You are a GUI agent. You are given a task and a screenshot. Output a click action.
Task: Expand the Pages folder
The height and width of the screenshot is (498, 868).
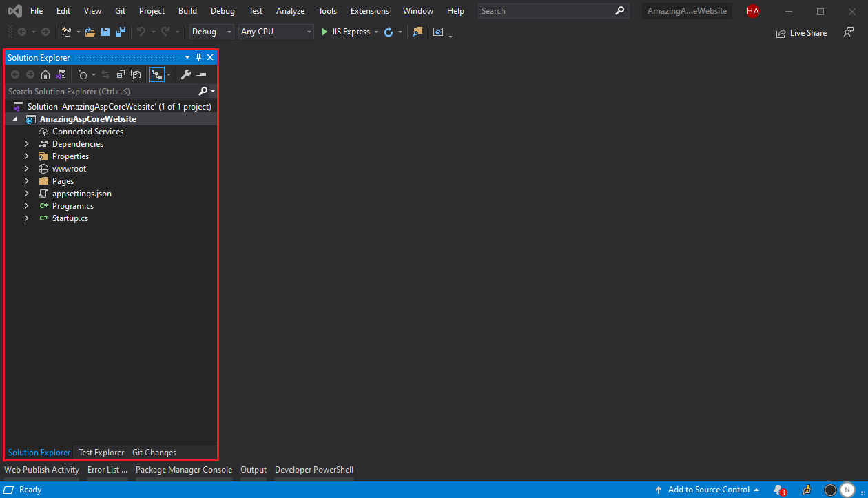click(x=26, y=181)
